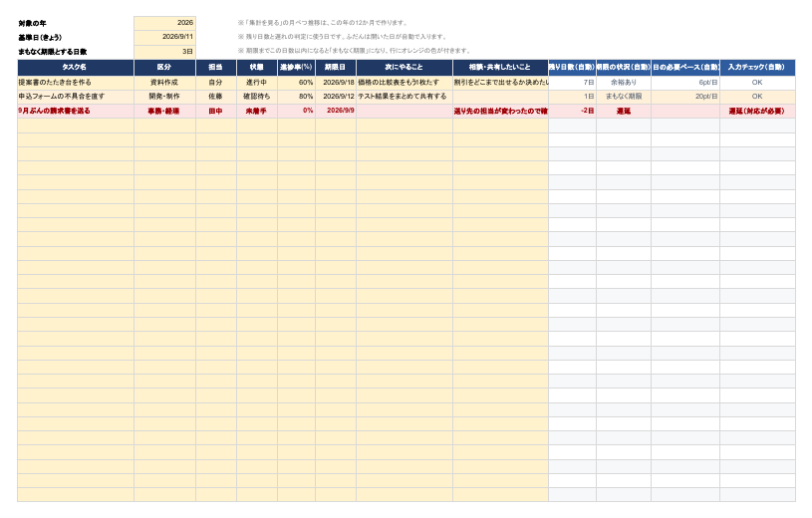Viewport: 812px width, 518px height.
Task: Click the deadline cell 2026/9/12
Action: point(336,97)
